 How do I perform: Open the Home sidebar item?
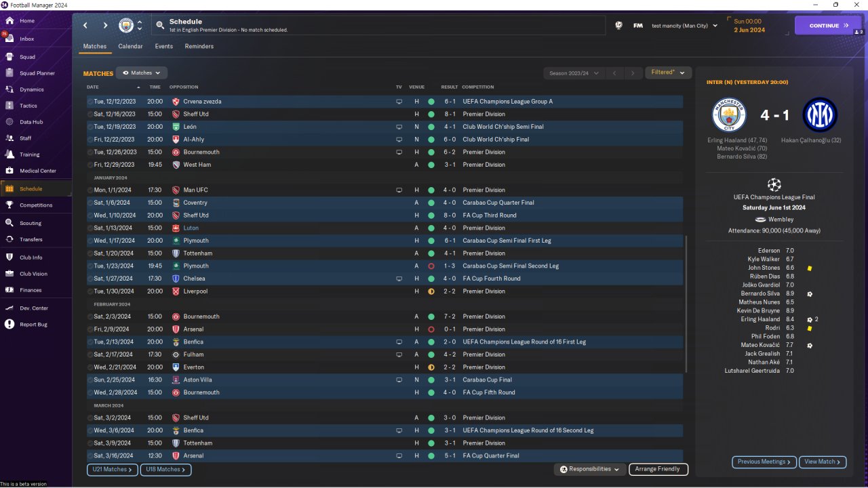27,21
